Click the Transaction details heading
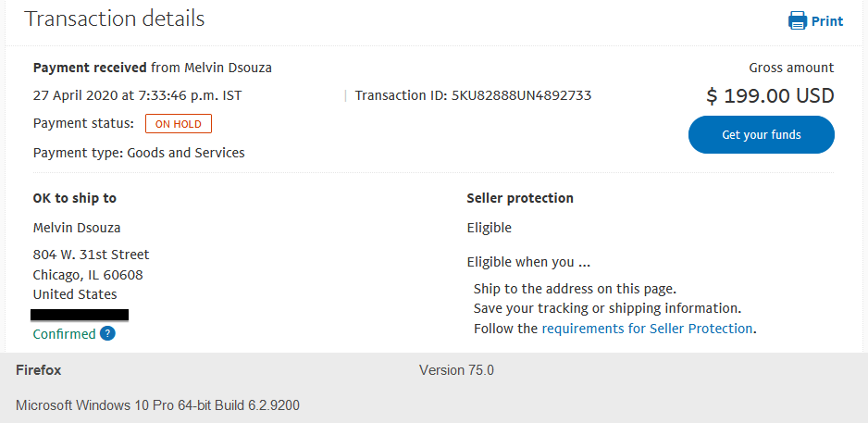The width and height of the screenshot is (868, 423). pos(115,19)
